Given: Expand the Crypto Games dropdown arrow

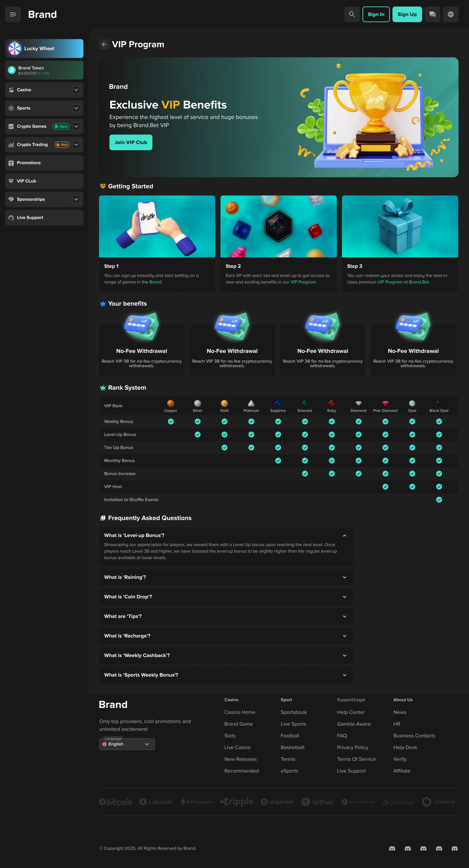Looking at the screenshot, I should 76,126.
